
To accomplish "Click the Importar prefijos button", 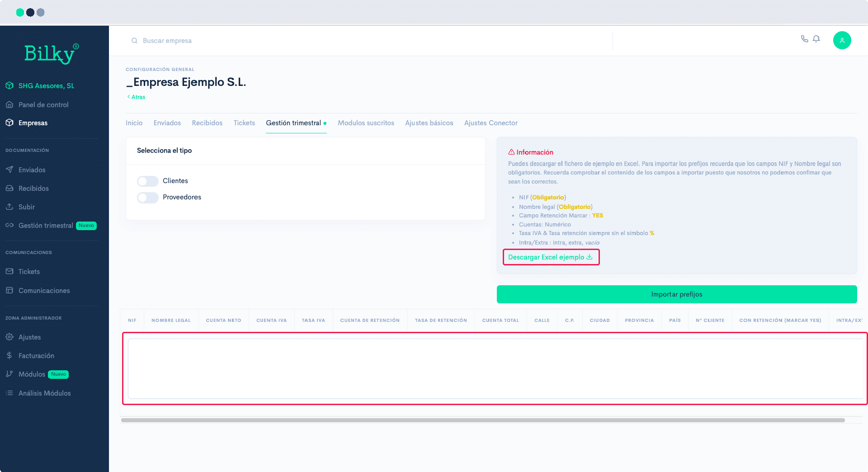I will 677,294.
